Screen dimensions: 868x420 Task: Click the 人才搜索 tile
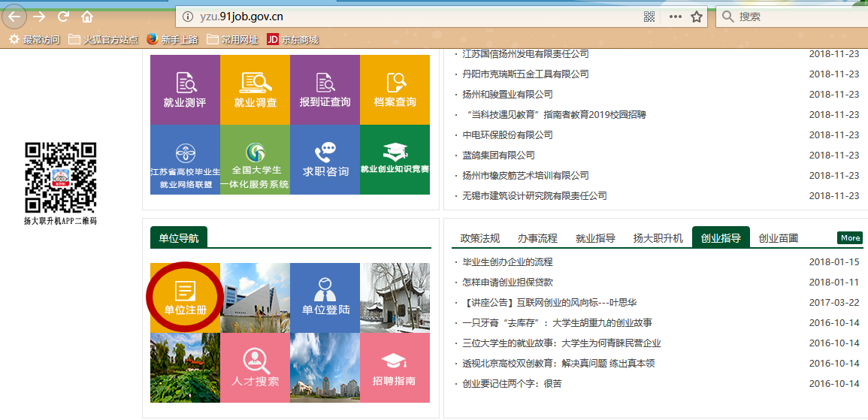pos(255,368)
